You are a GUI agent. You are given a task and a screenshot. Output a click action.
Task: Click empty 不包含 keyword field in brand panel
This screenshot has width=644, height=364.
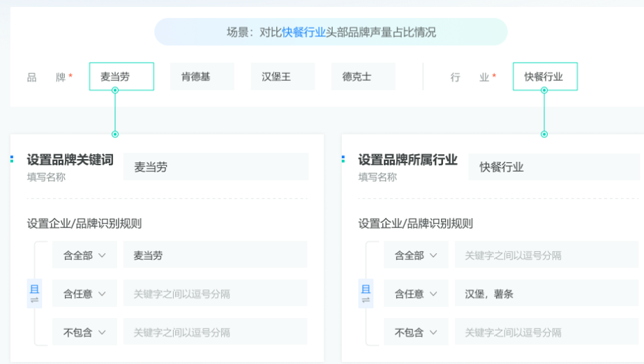[215, 333]
